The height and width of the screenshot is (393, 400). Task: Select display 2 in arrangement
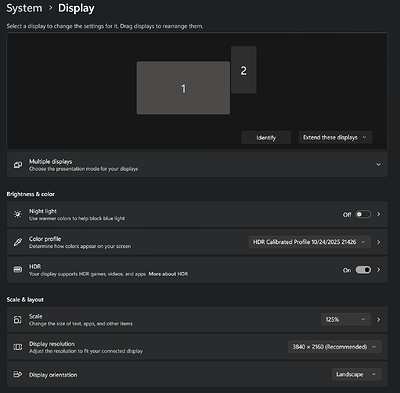pos(244,70)
